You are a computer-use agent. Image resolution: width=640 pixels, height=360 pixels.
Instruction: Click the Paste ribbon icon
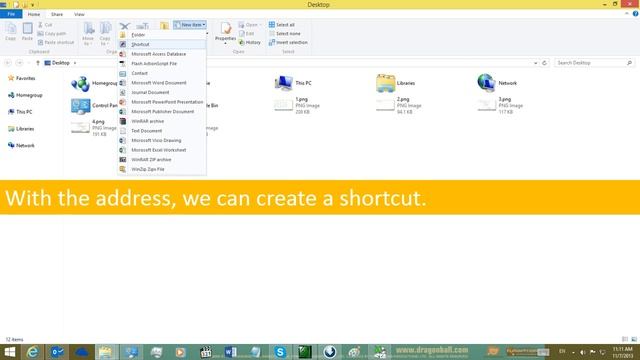tap(27, 31)
